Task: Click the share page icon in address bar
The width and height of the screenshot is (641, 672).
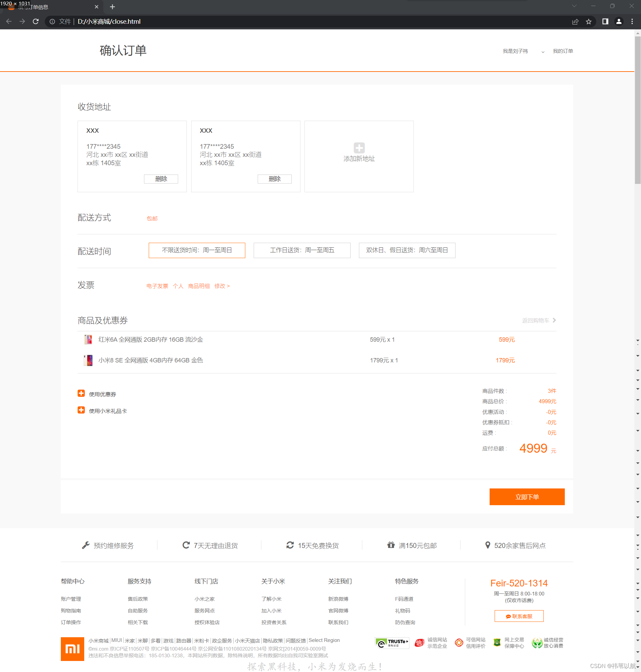Action: point(575,21)
